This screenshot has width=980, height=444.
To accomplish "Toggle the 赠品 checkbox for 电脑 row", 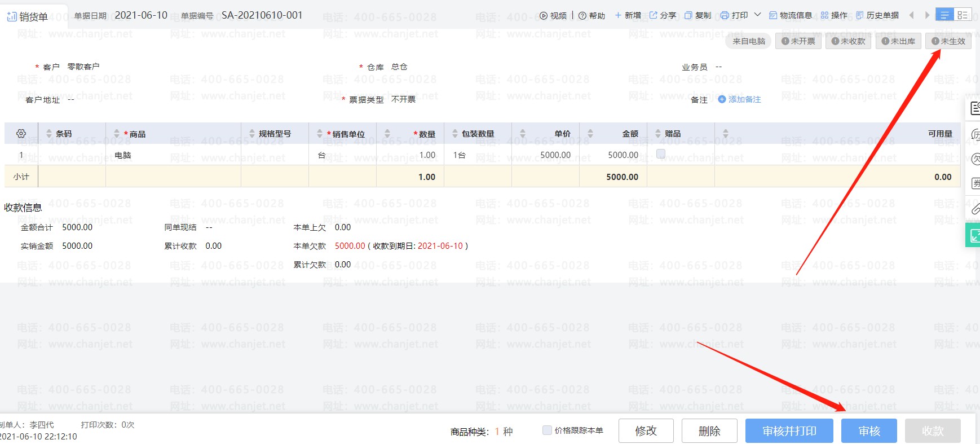I will 661,154.
